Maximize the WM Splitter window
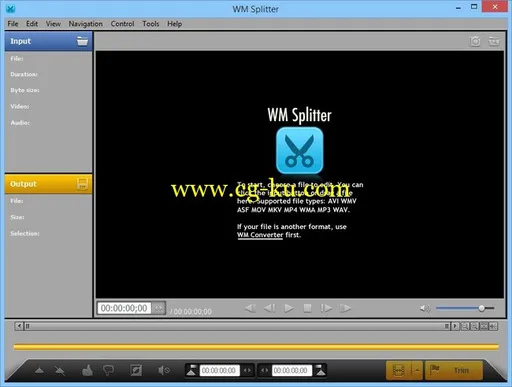This screenshot has width=512, height=387. pos(474,7)
